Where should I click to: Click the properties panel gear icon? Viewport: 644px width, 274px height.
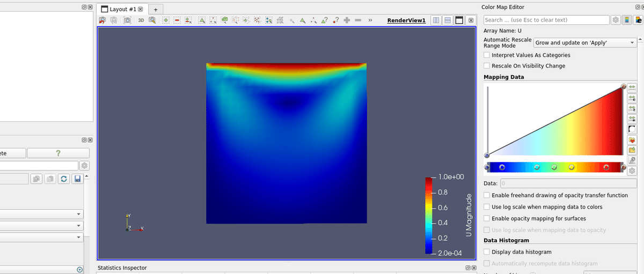coord(84,166)
